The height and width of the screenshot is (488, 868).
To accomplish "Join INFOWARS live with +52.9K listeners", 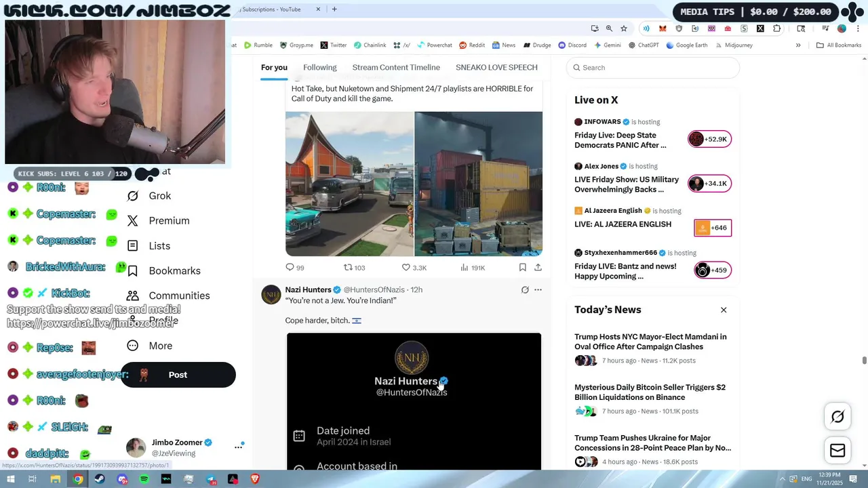I will [709, 139].
